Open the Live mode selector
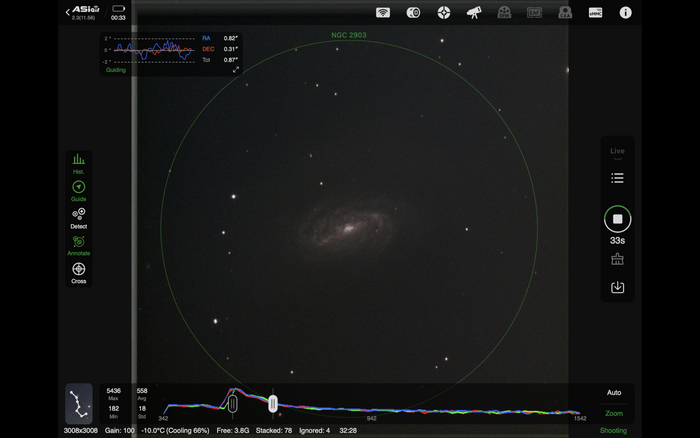700x438 pixels. pyautogui.click(x=617, y=152)
